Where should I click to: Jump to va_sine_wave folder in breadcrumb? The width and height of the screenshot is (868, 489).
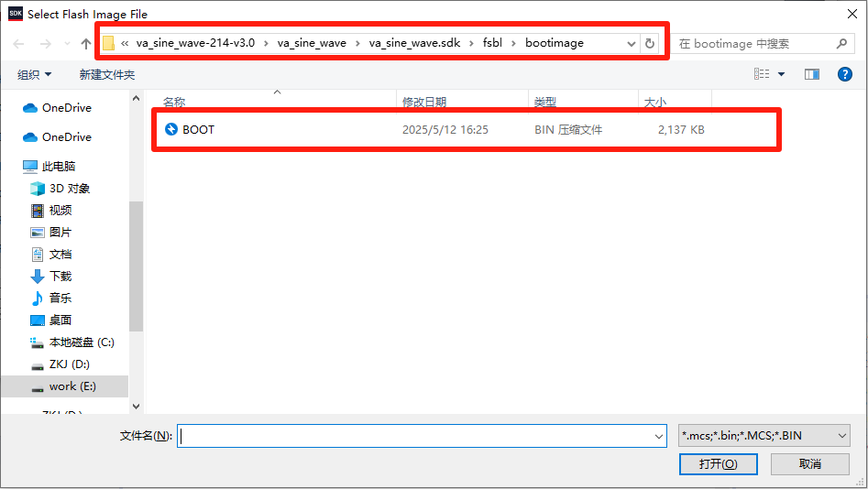312,43
